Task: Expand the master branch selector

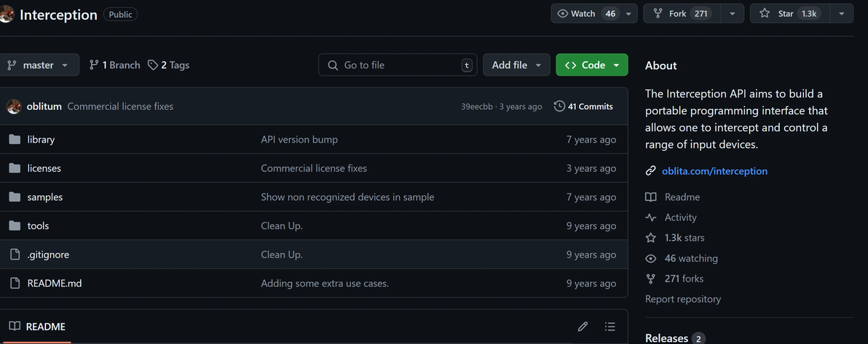Action: click(x=38, y=65)
